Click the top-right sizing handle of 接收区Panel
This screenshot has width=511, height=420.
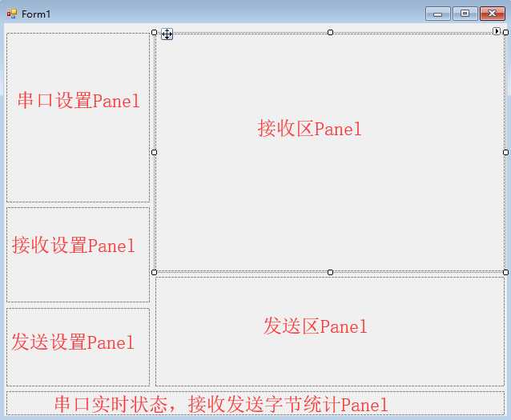coord(505,33)
